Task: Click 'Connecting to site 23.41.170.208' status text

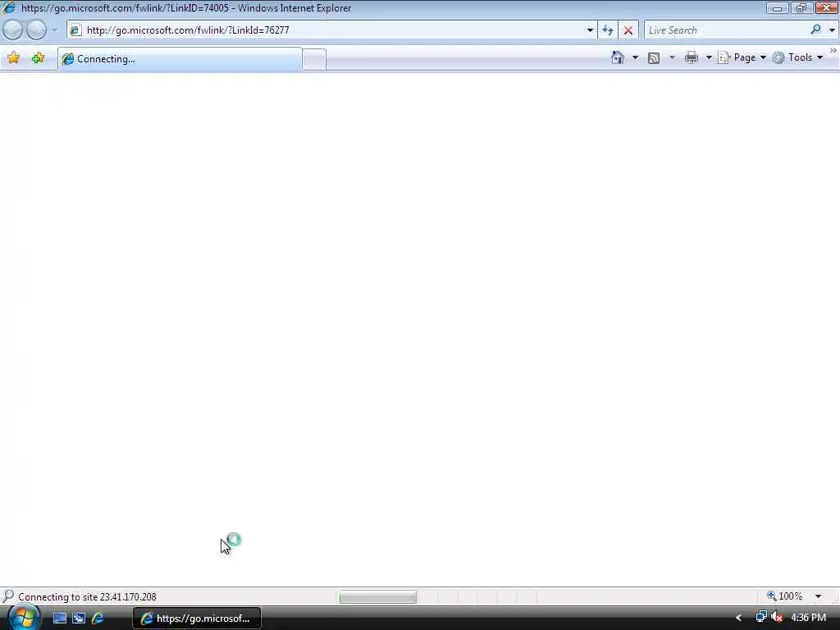Action: 87,597
